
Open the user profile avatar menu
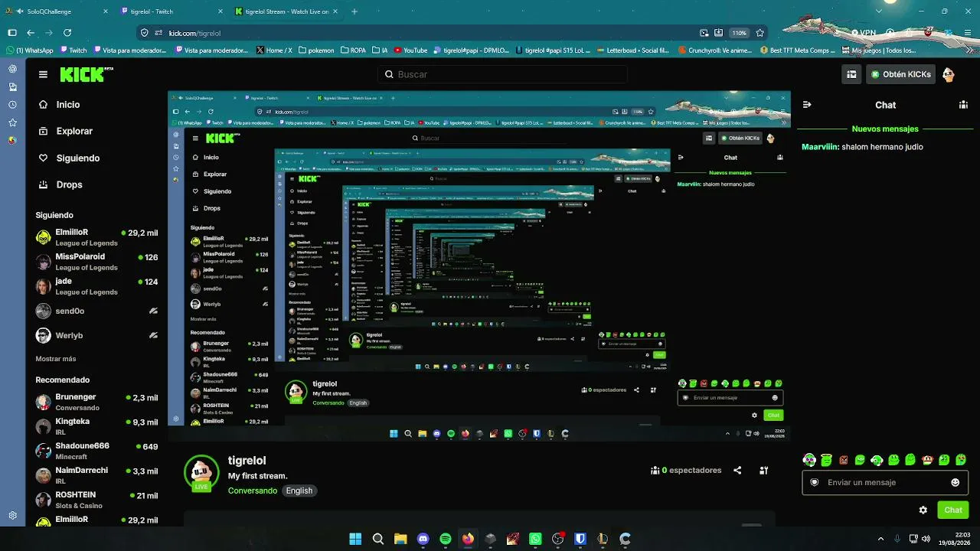point(949,74)
